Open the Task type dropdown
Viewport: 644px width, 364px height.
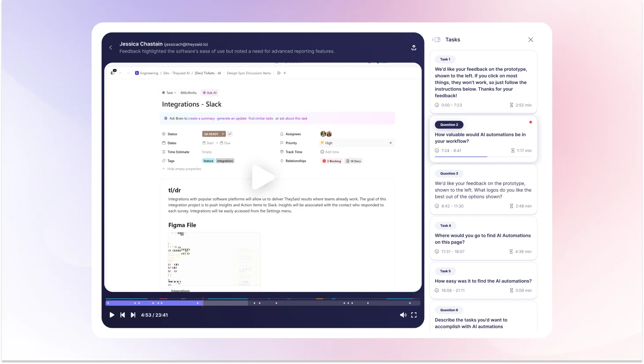coord(169,93)
